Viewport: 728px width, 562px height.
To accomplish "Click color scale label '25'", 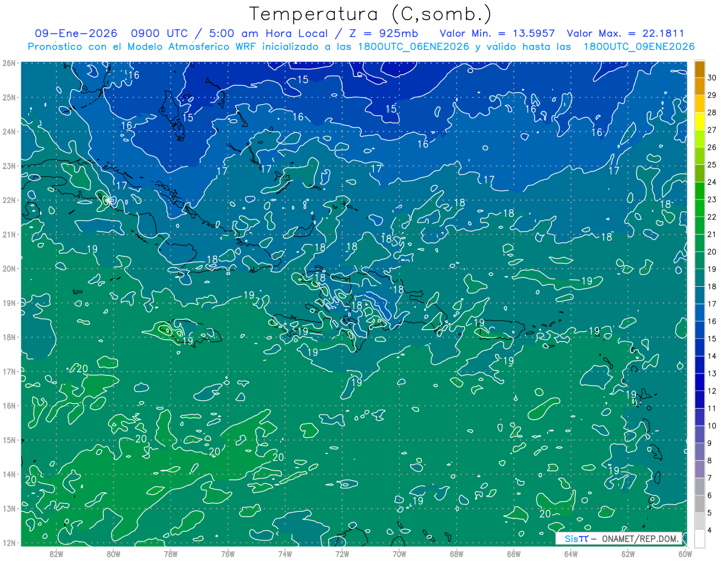I will click(712, 165).
